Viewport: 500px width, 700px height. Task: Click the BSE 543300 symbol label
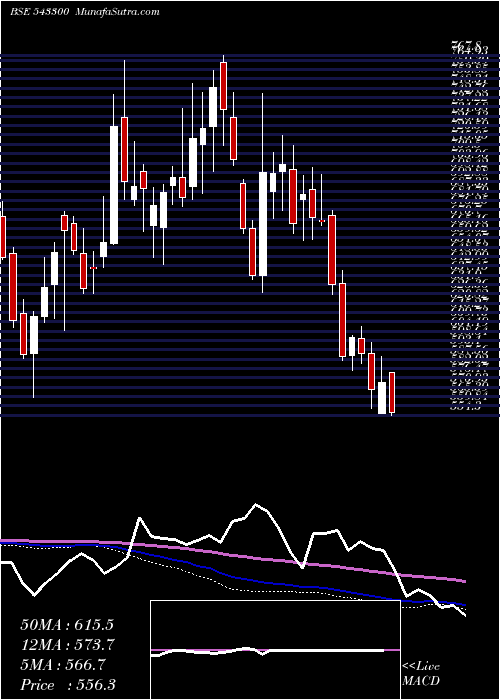pos(39,12)
